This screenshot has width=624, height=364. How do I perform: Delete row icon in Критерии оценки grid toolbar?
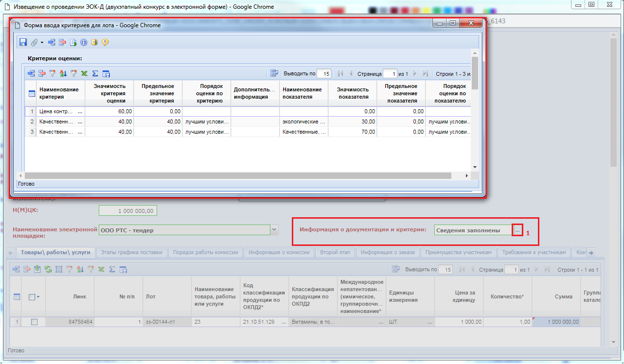coord(42,73)
